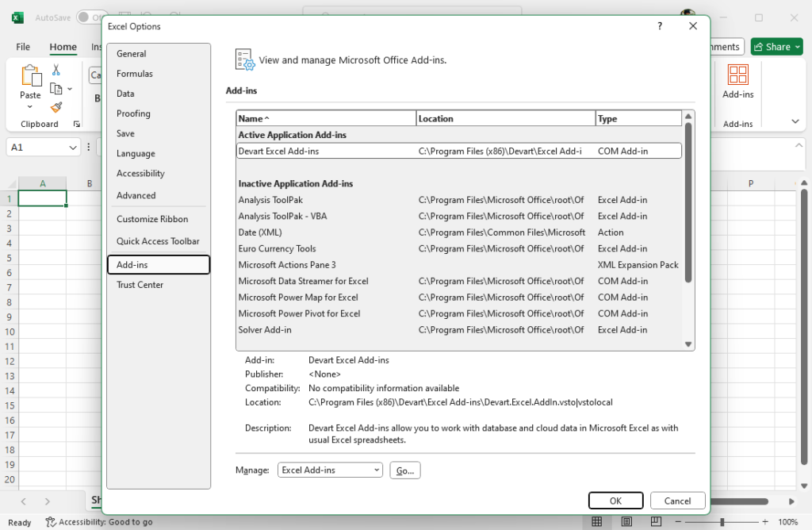Click the worksheet vertical scrollbar

[804, 326]
